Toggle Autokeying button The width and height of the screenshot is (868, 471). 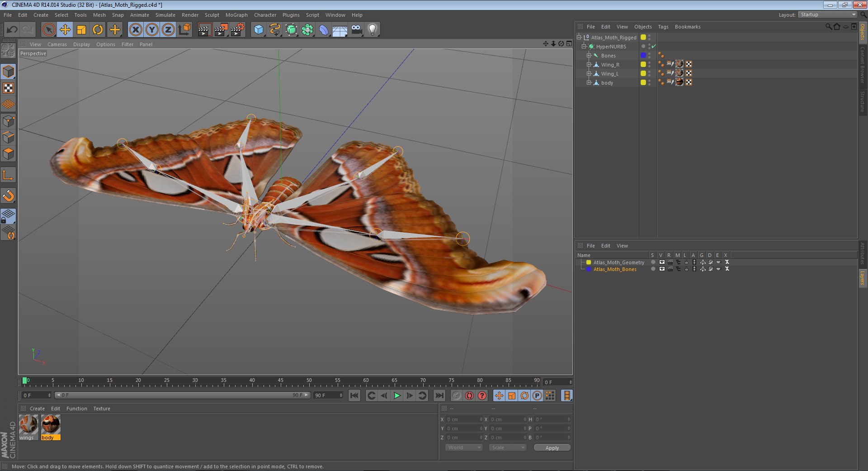tap(469, 395)
